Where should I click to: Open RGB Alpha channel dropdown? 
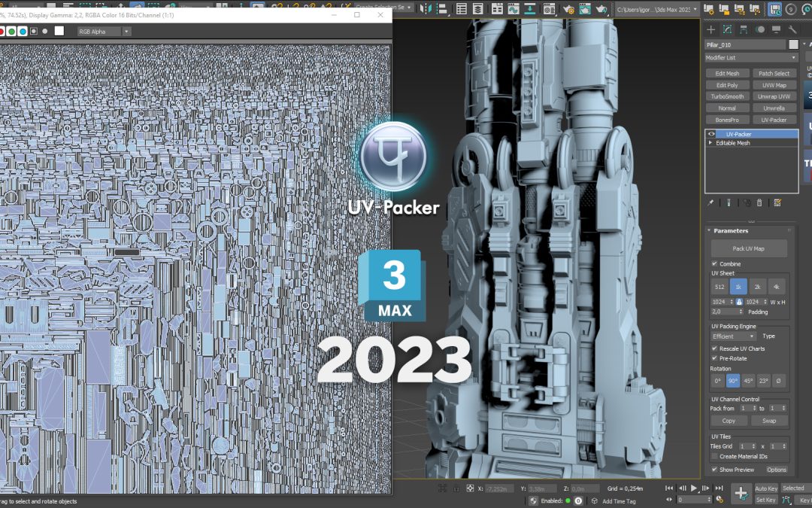pos(126,32)
